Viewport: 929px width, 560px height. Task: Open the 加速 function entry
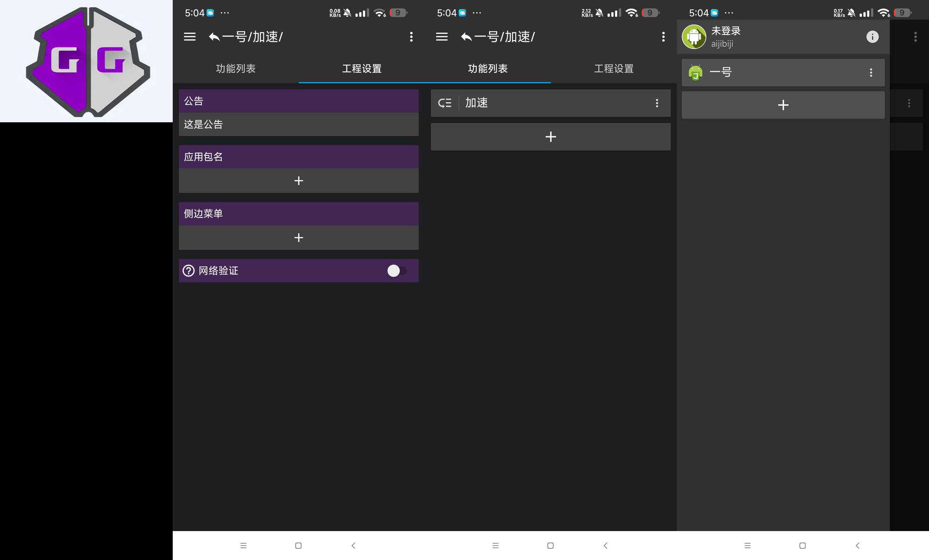[x=551, y=103]
